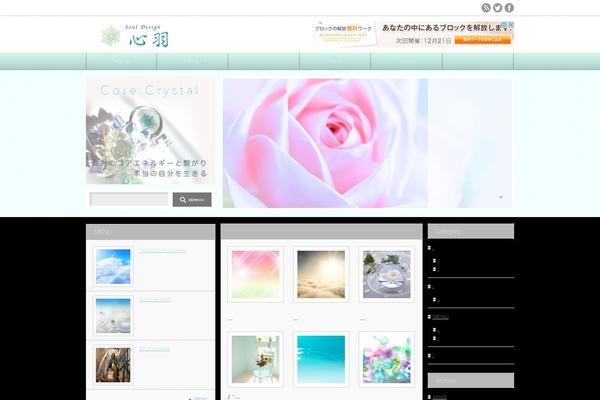Focus the search text field
The width and height of the screenshot is (600, 400).
point(129,199)
